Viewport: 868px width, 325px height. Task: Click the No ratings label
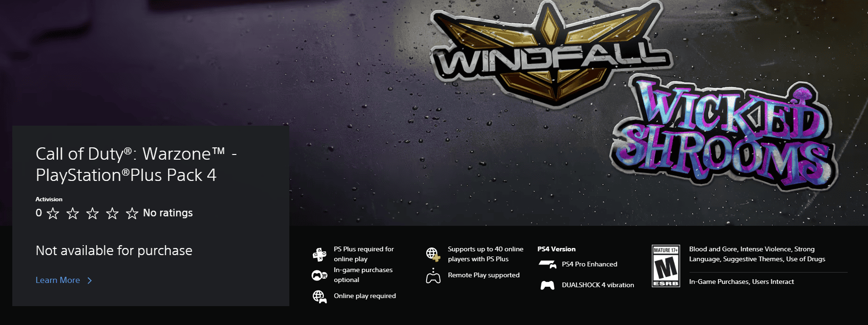coord(168,213)
